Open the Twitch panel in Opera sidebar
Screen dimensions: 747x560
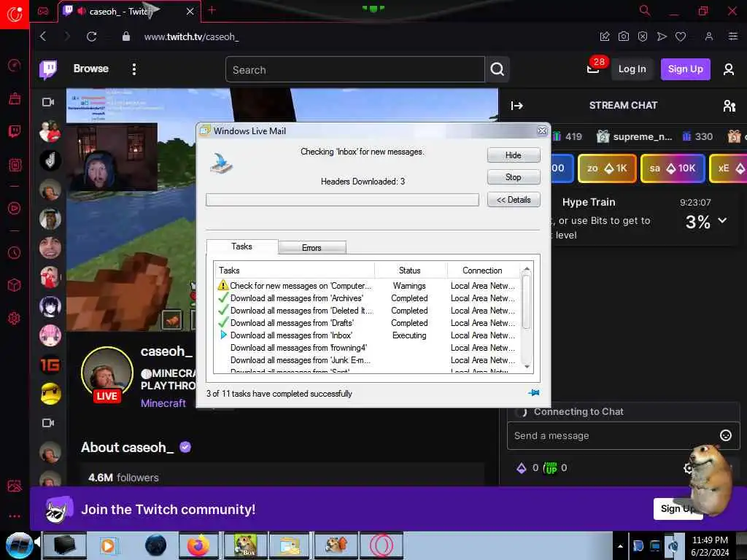point(15,131)
